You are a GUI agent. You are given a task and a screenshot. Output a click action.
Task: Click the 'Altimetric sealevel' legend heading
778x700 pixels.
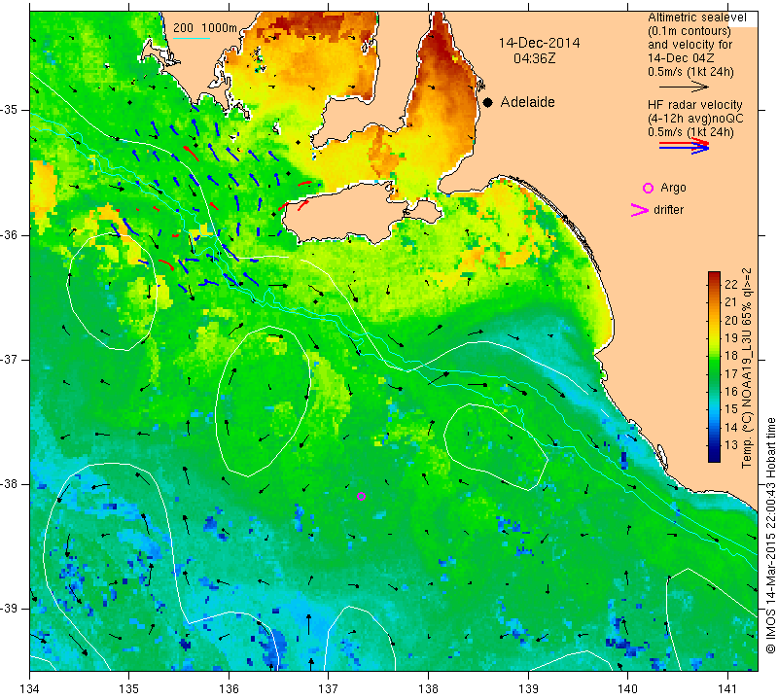point(696,17)
